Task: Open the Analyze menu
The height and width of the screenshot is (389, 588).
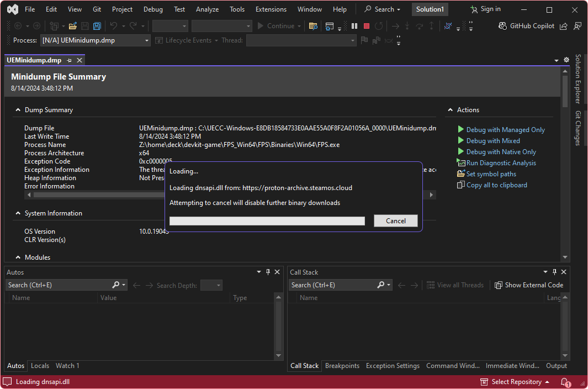Action: coord(208,9)
